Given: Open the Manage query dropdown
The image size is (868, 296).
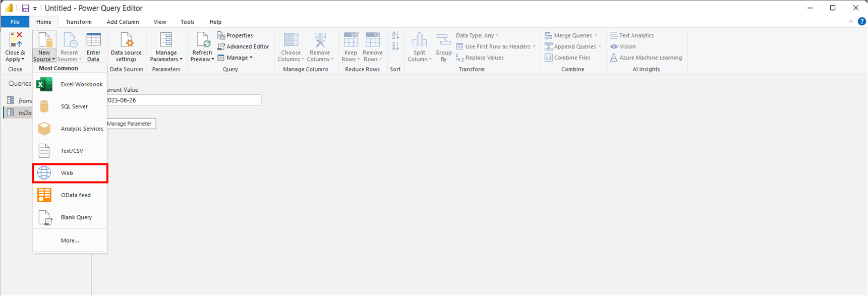Looking at the screenshot, I should tap(235, 57).
